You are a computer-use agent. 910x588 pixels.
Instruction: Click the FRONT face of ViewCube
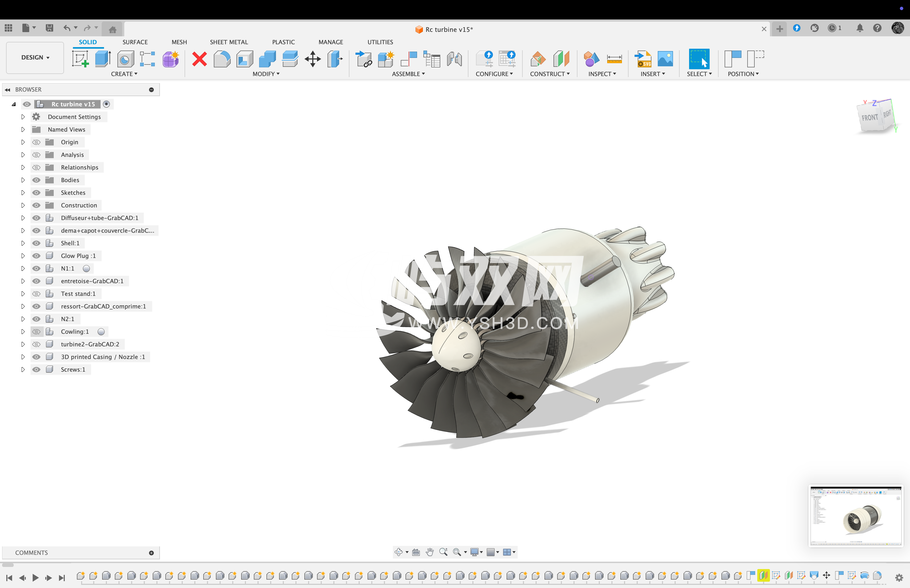869,118
